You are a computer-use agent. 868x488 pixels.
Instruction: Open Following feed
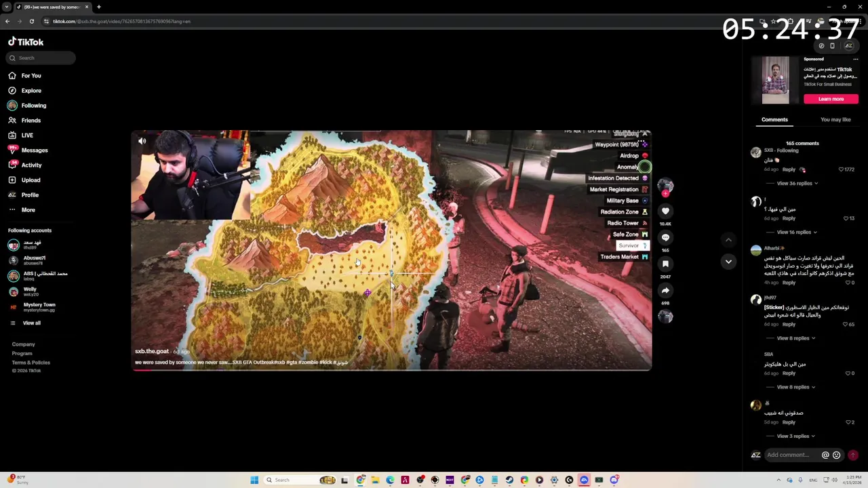27,105
